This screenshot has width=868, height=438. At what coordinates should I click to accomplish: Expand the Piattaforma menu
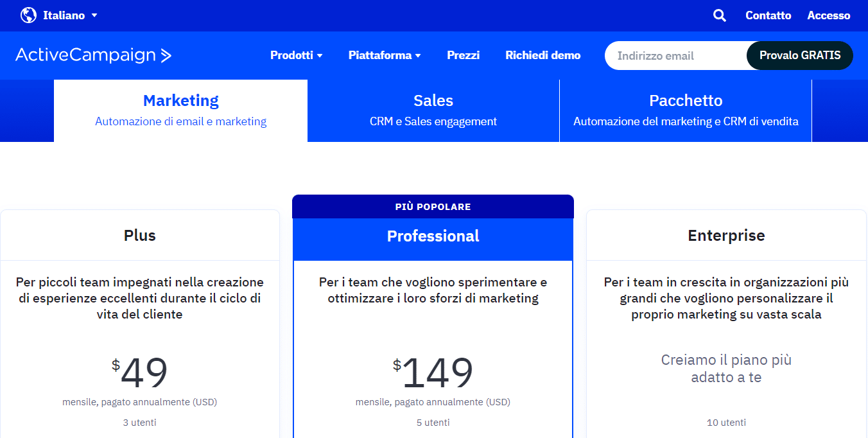pos(385,55)
